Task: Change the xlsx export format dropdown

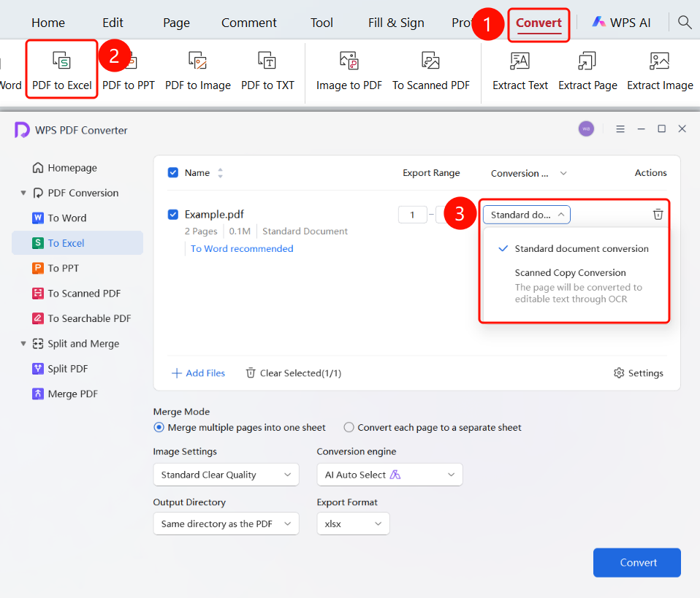Action: pos(353,524)
